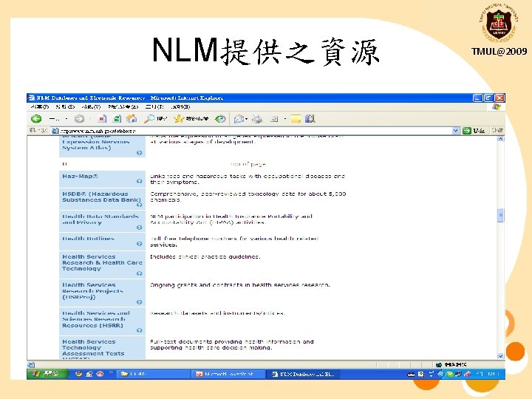The width and height of the screenshot is (532, 399).
Task: Open the Mail button dropdown arrow
Action: (x=246, y=119)
